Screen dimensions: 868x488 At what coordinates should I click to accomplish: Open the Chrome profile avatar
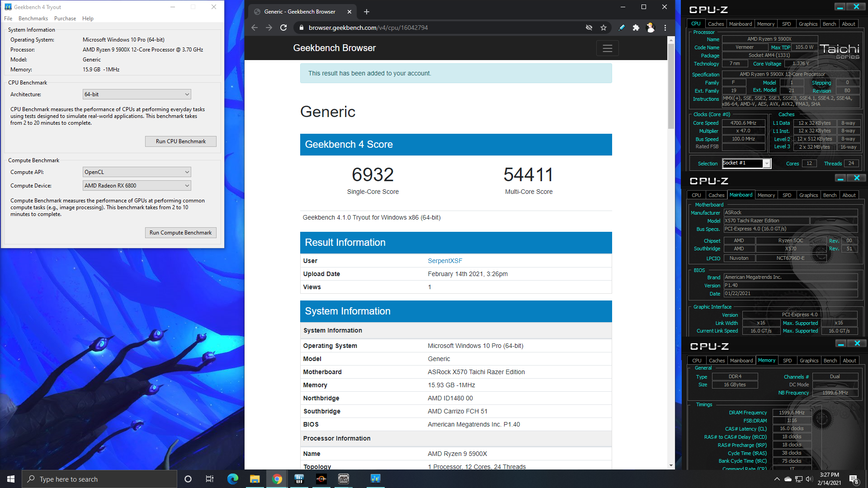click(651, 28)
